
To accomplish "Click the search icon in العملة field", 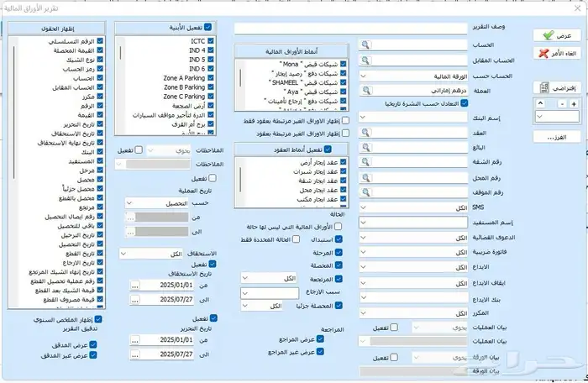I will pyautogui.click(x=366, y=91).
